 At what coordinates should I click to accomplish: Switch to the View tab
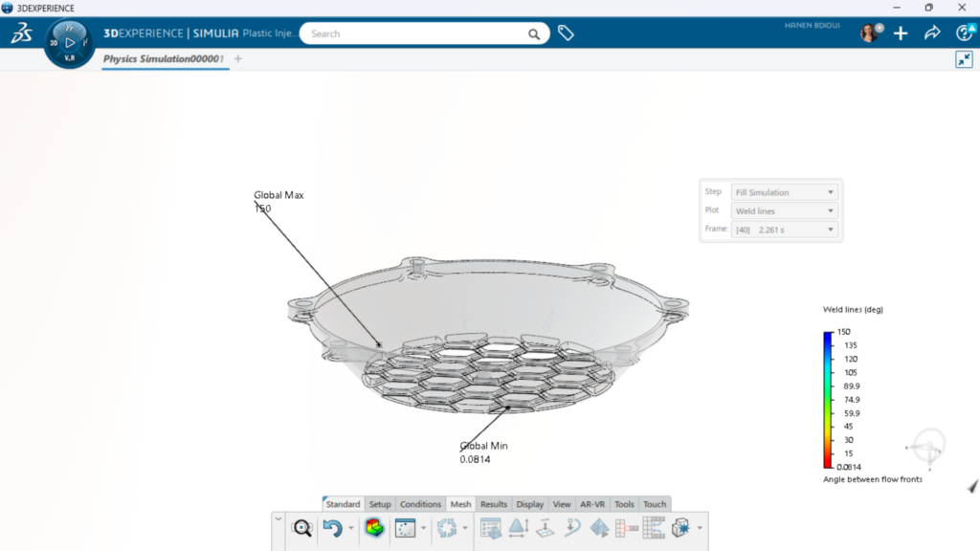[562, 504]
